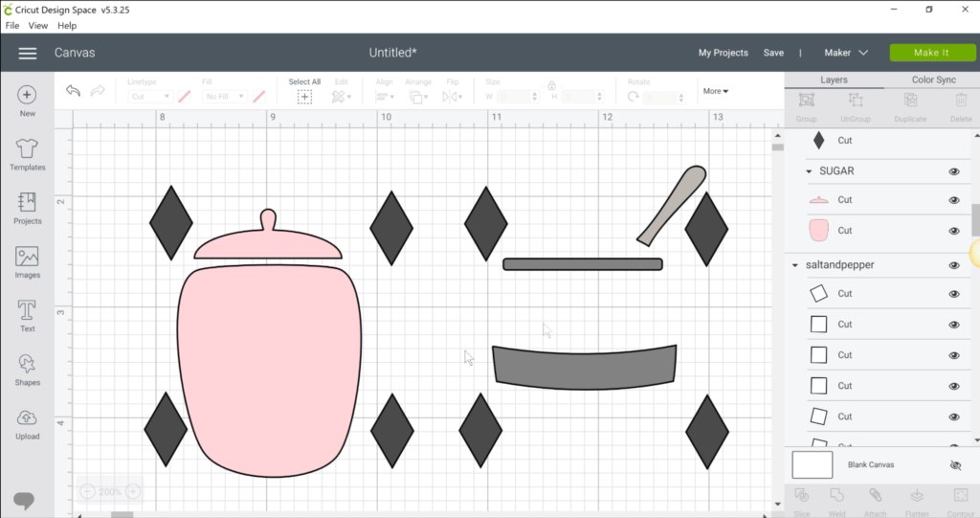
Task: Click the New project icon
Action: (27, 95)
